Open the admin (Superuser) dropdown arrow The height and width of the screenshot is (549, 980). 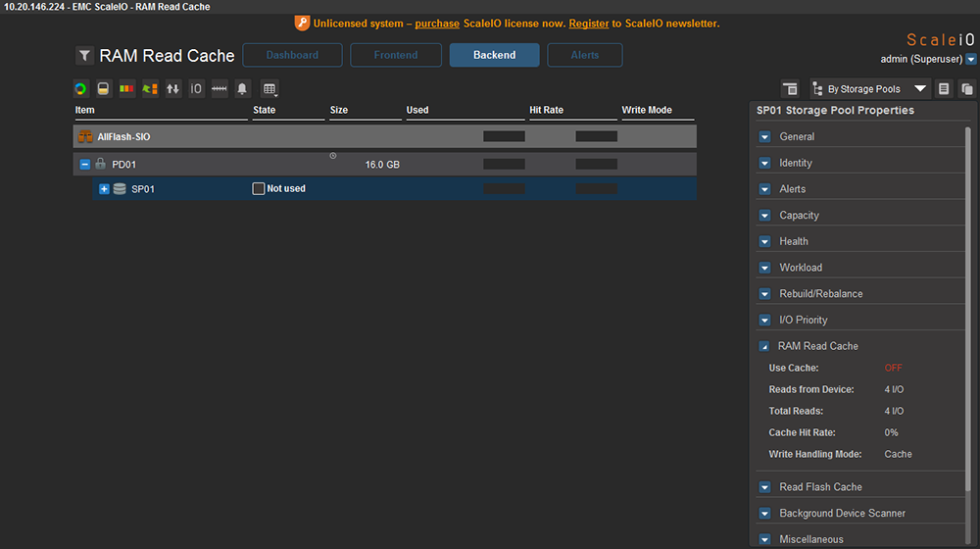coord(970,60)
